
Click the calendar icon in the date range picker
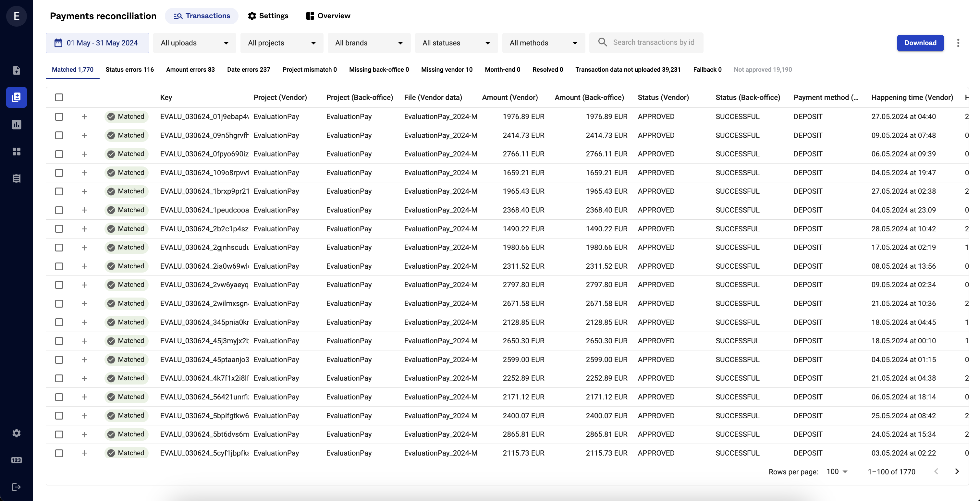[58, 43]
